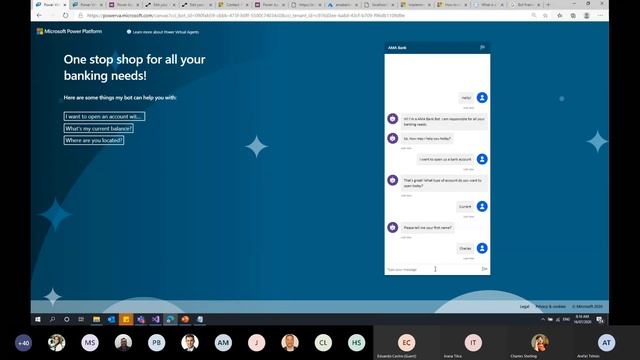Open Visual Studio from the taskbar
This screenshot has width=640, height=360.
pyautogui.click(x=156, y=319)
